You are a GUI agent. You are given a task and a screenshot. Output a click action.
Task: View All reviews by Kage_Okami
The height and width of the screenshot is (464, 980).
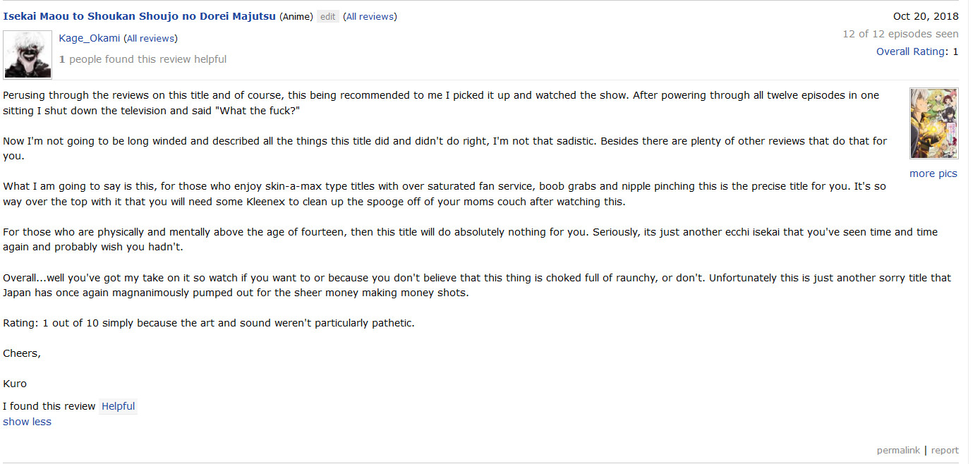point(150,39)
